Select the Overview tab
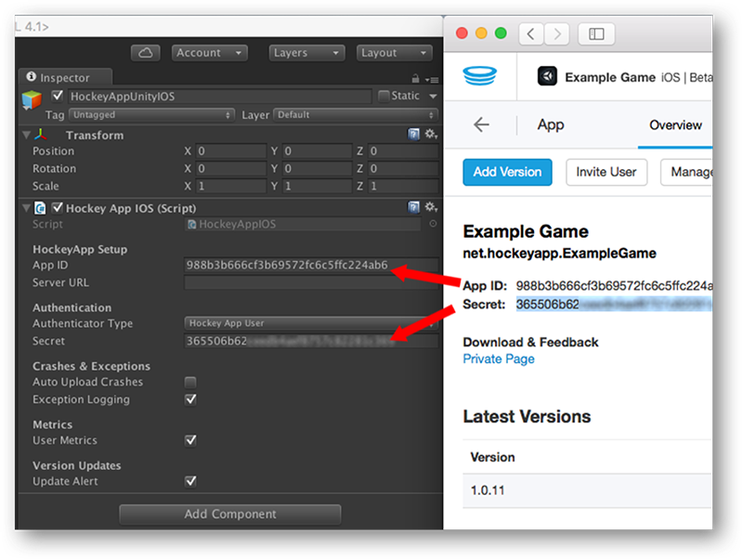The width and height of the screenshot is (743, 560). (675, 125)
